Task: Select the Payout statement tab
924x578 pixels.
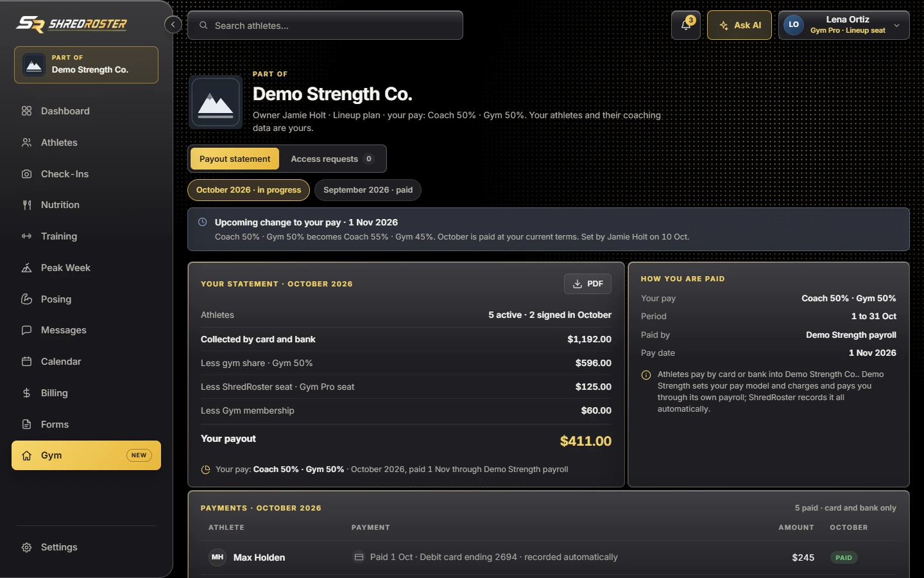Action: coord(235,159)
